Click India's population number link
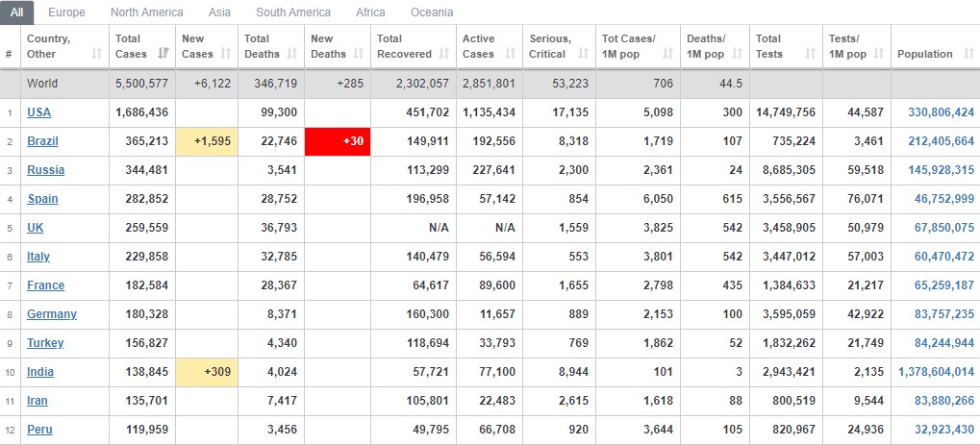Image resolution: width=980 pixels, height=445 pixels. point(937,372)
